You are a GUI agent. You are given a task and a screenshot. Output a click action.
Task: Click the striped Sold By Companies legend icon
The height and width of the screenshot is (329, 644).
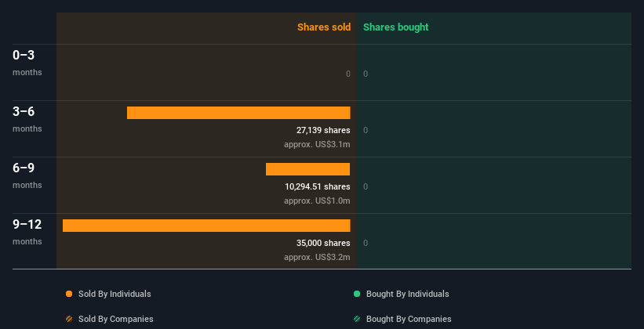point(69,319)
